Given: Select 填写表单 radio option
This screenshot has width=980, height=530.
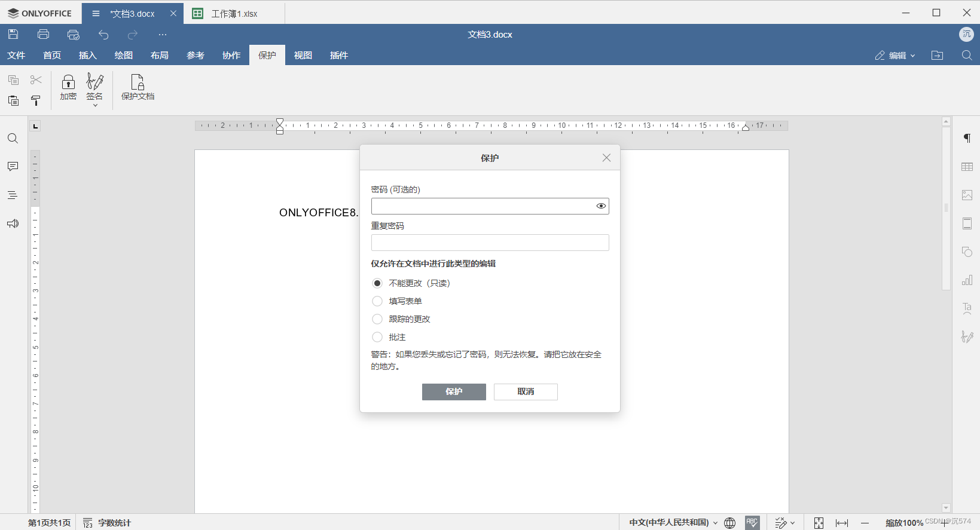Looking at the screenshot, I should pyautogui.click(x=377, y=301).
